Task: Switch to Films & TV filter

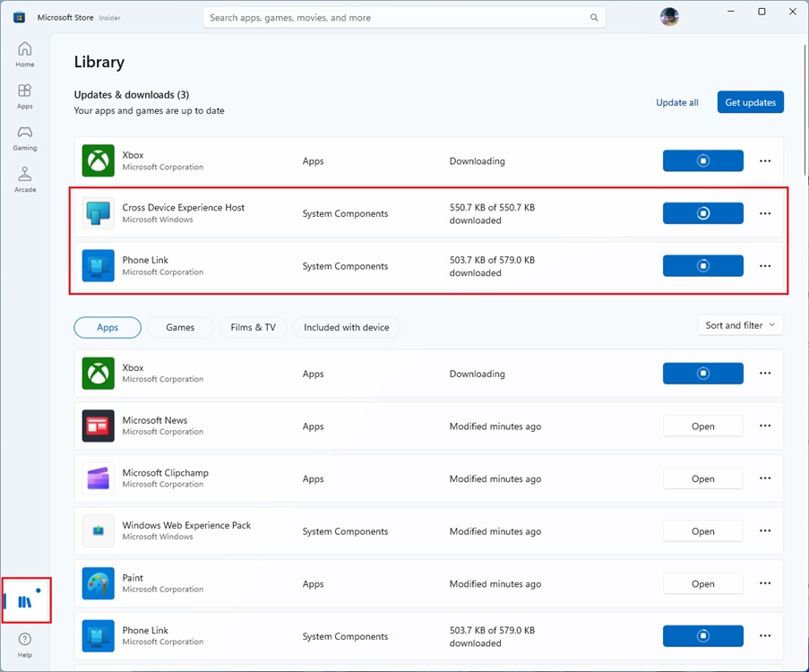Action: click(253, 328)
